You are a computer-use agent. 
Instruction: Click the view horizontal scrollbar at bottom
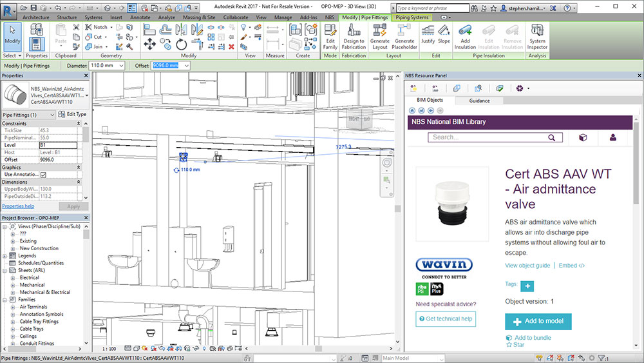tap(318, 348)
